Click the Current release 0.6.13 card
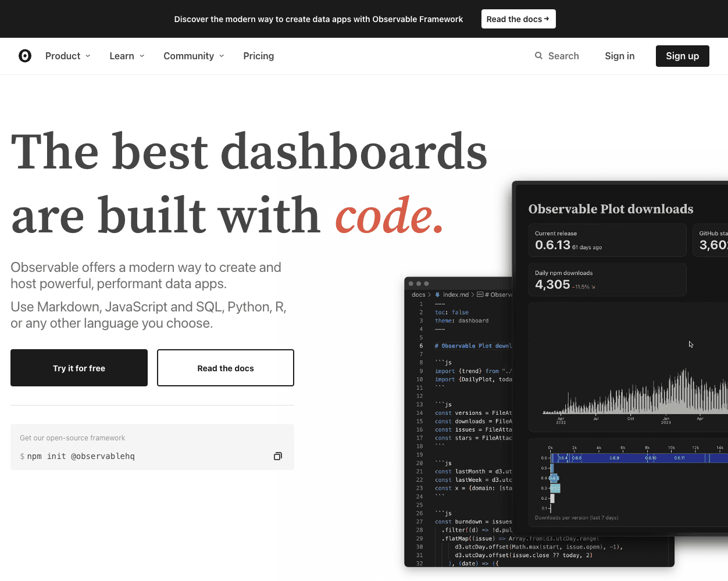This screenshot has height=581, width=728. coord(608,240)
